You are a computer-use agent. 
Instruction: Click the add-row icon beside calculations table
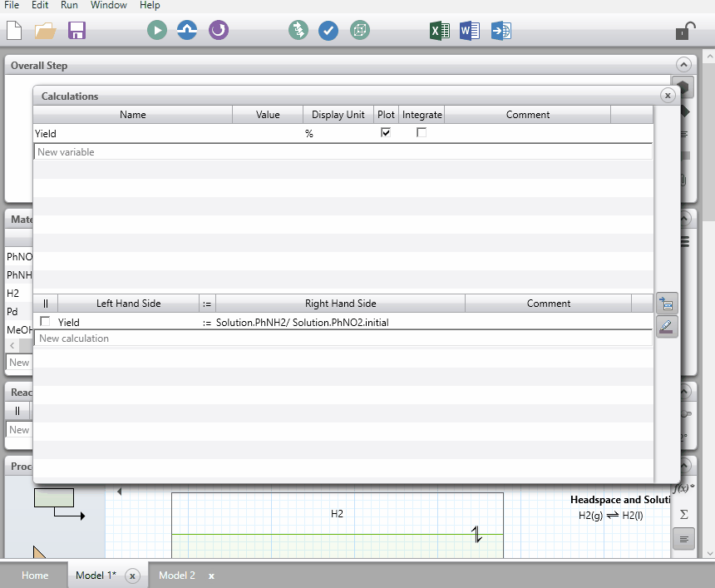667,304
